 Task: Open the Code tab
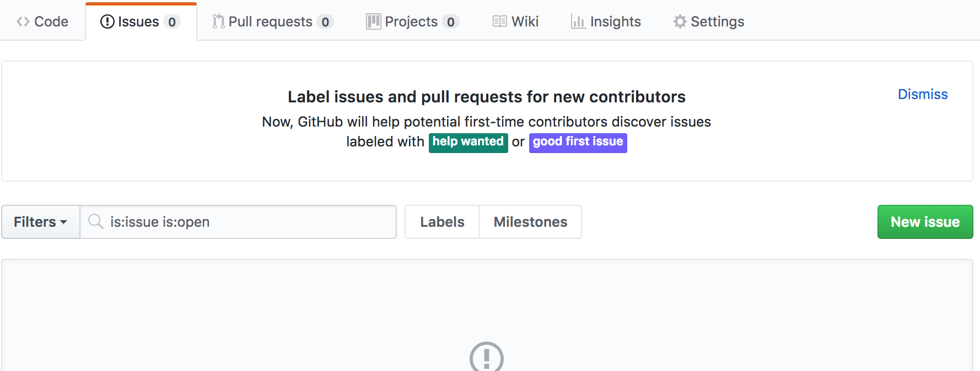(x=42, y=21)
